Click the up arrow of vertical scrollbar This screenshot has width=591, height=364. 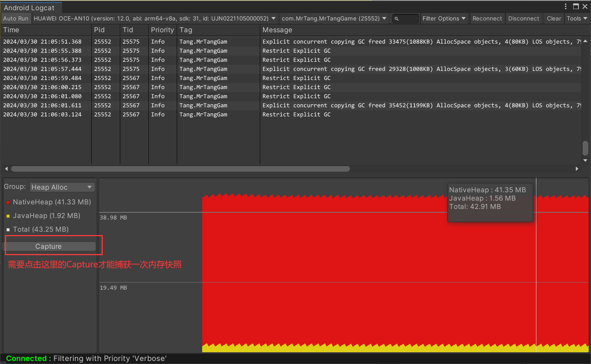(585, 41)
